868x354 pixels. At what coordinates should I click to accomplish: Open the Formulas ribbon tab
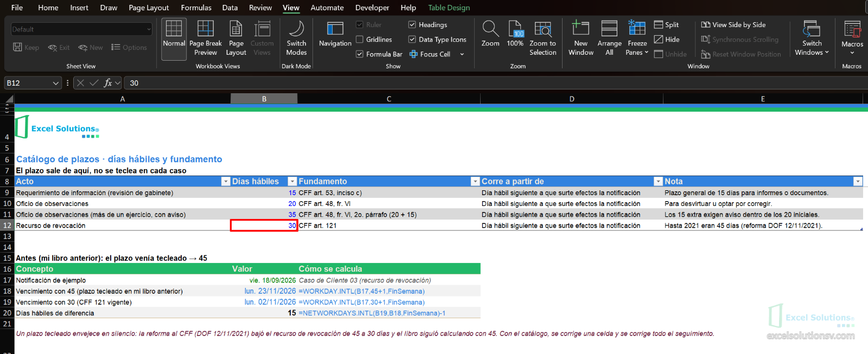coord(196,8)
